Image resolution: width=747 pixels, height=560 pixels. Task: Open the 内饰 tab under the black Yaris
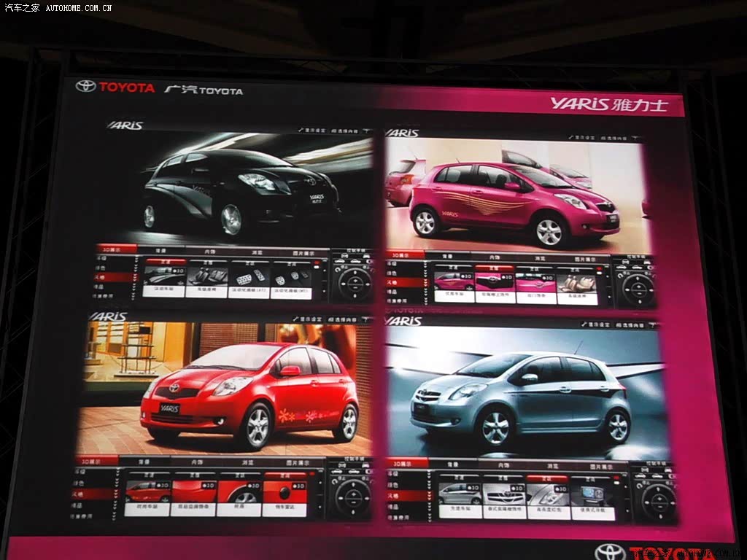[209, 251]
